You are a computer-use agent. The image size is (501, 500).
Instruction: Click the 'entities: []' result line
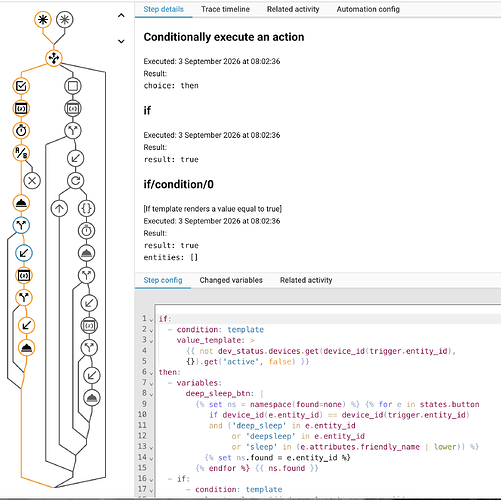pos(171,257)
